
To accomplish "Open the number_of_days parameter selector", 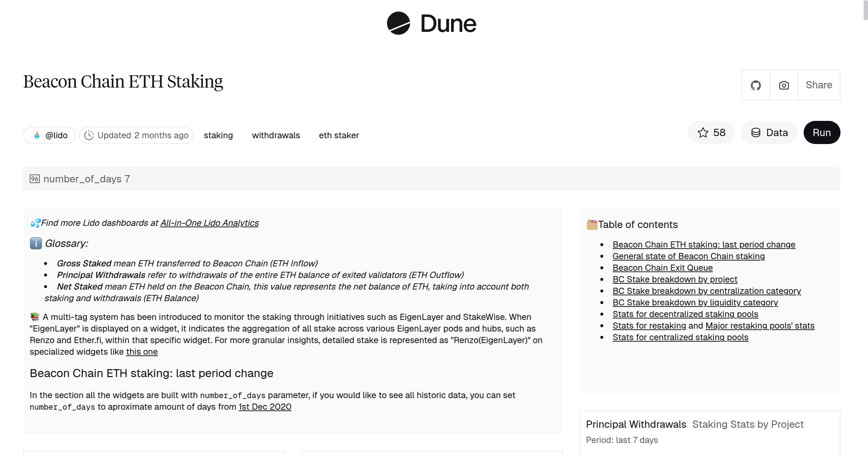I will pyautogui.click(x=86, y=178).
